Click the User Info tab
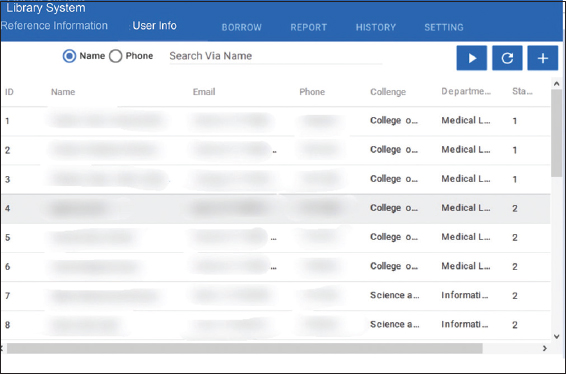566x374 pixels. tap(154, 26)
